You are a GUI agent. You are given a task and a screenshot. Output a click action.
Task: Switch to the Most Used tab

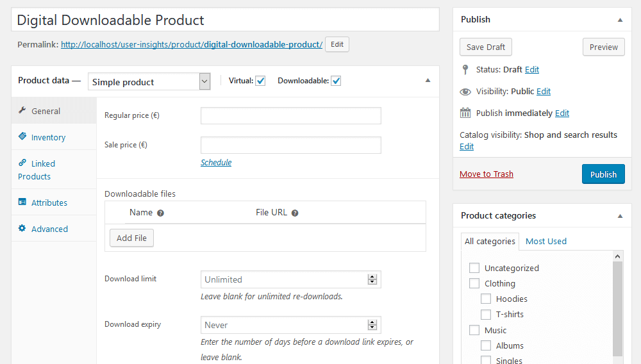pyautogui.click(x=545, y=241)
